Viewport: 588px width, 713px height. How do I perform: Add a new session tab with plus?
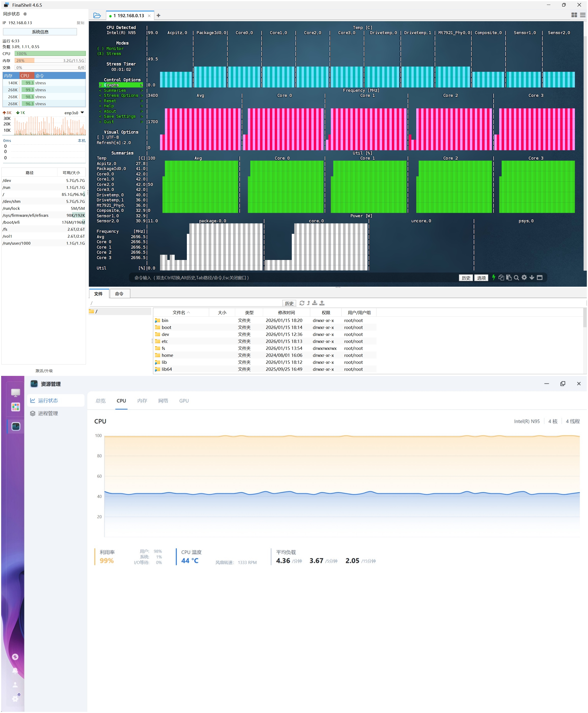pos(159,15)
